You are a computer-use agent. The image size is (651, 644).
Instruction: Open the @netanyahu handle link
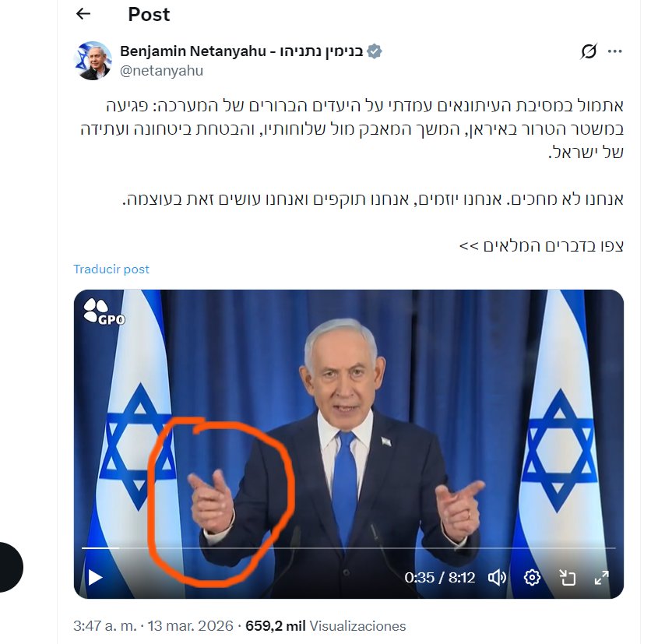pyautogui.click(x=161, y=71)
